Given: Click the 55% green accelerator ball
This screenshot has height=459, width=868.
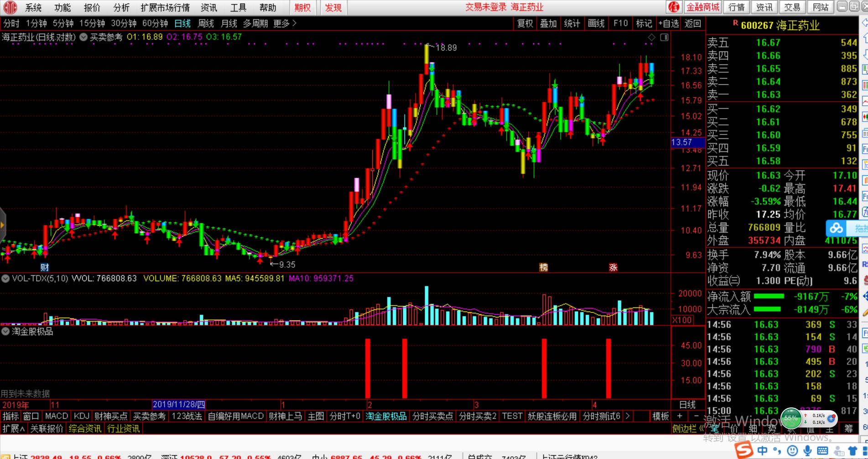Looking at the screenshot, I should click(x=791, y=418).
